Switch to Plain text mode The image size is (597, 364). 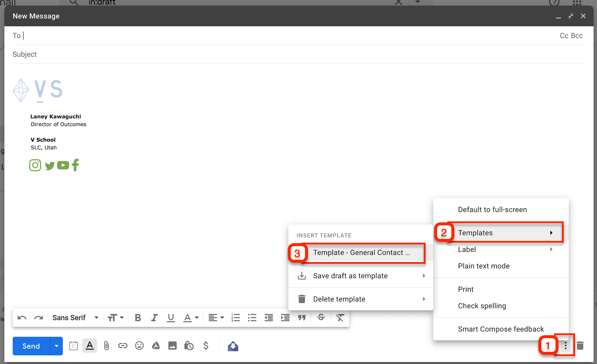pyautogui.click(x=484, y=266)
